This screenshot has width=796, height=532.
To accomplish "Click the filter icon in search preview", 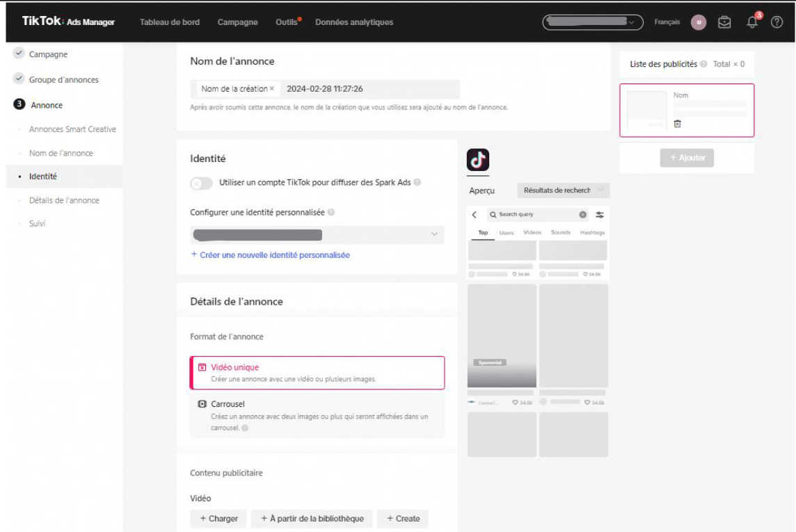I will tap(599, 215).
